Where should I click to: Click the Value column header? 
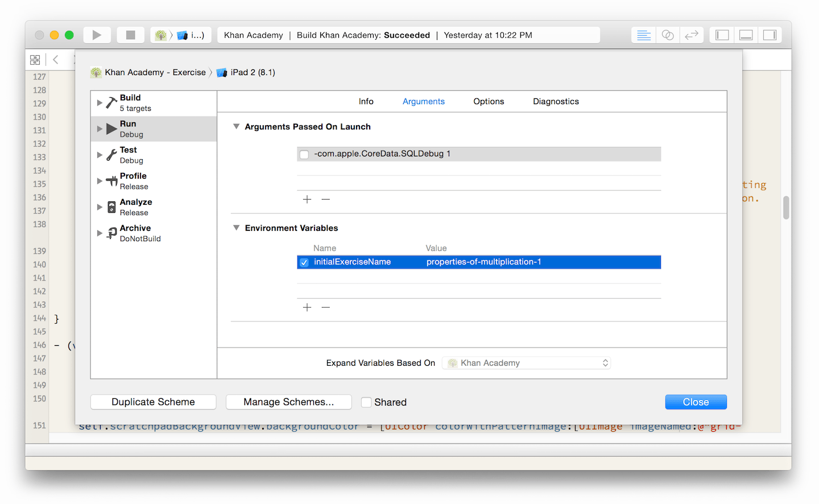coord(436,248)
